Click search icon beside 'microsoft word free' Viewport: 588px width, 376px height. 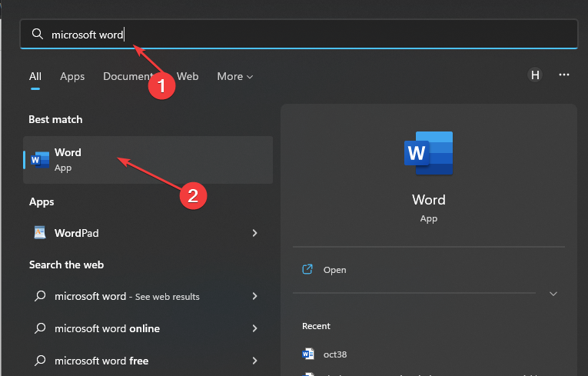(41, 361)
